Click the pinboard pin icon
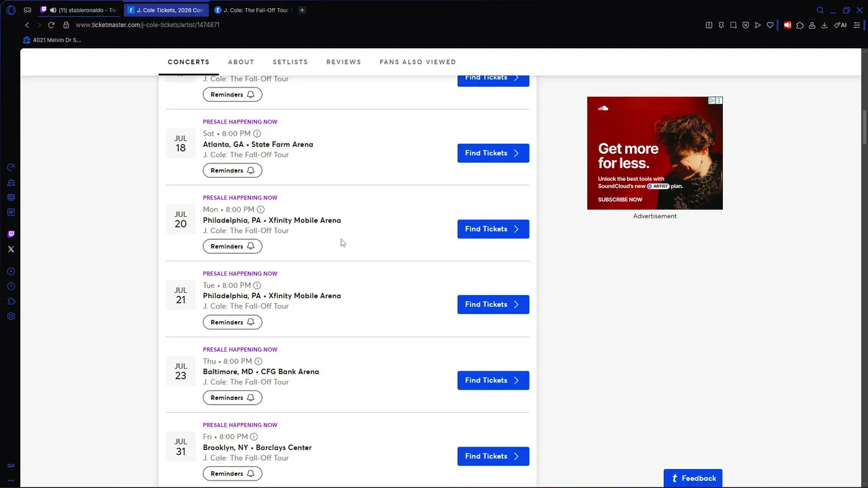 pyautogui.click(x=721, y=25)
